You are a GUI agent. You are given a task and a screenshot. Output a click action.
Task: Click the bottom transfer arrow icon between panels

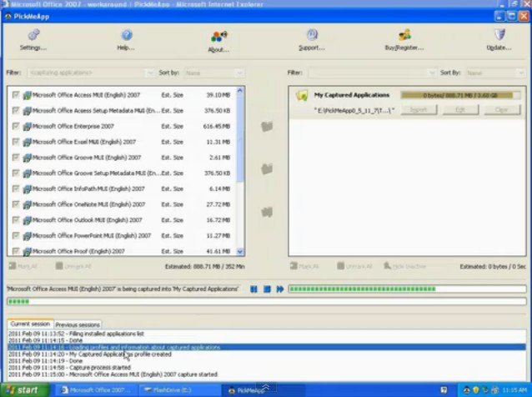pyautogui.click(x=267, y=212)
